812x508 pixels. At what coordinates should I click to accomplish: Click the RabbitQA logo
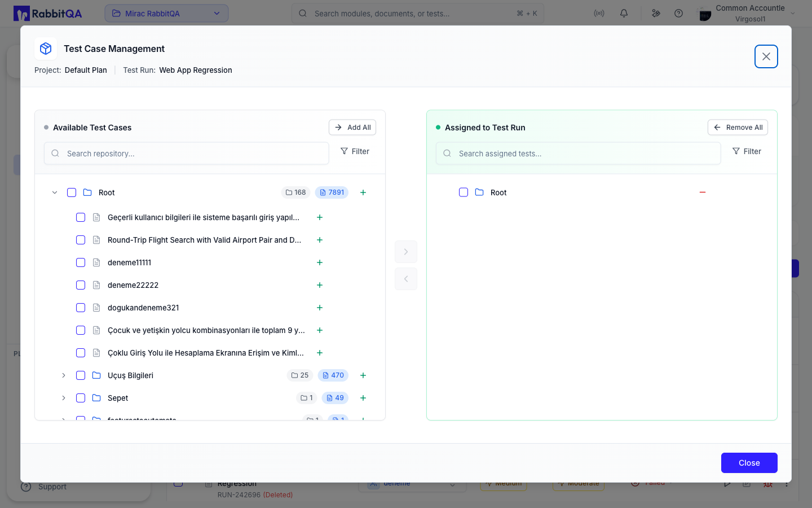coord(48,13)
